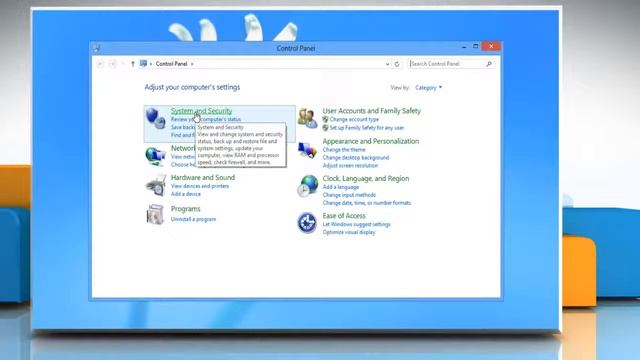Open the Network and Internet globe icon
The image size is (640, 360).
[x=155, y=156]
